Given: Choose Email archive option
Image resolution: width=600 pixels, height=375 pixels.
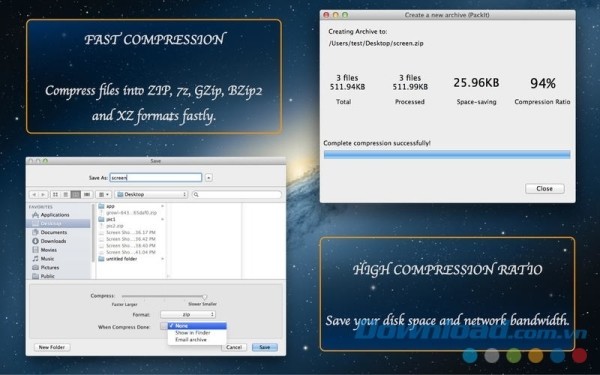Looking at the screenshot, I should [x=197, y=340].
